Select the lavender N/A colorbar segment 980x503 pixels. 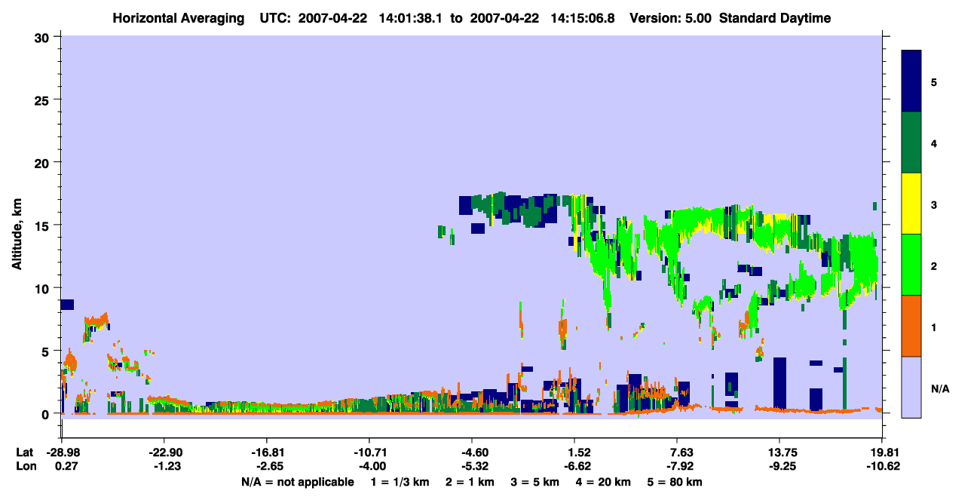[911, 387]
